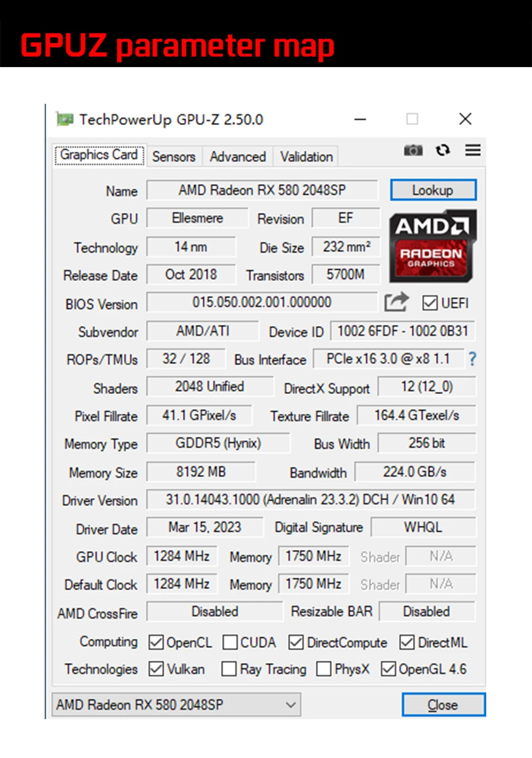Click the Default Clock 1284 MHz field

pos(182,584)
